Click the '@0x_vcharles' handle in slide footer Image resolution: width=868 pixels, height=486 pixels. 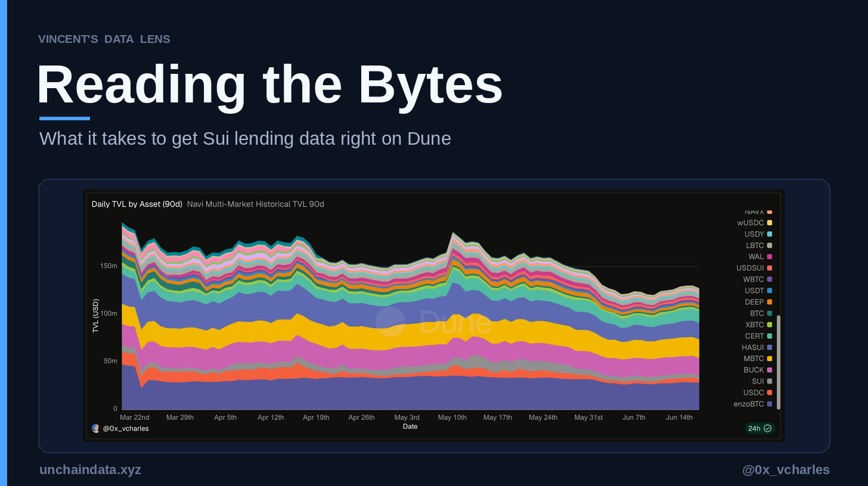[786, 469]
